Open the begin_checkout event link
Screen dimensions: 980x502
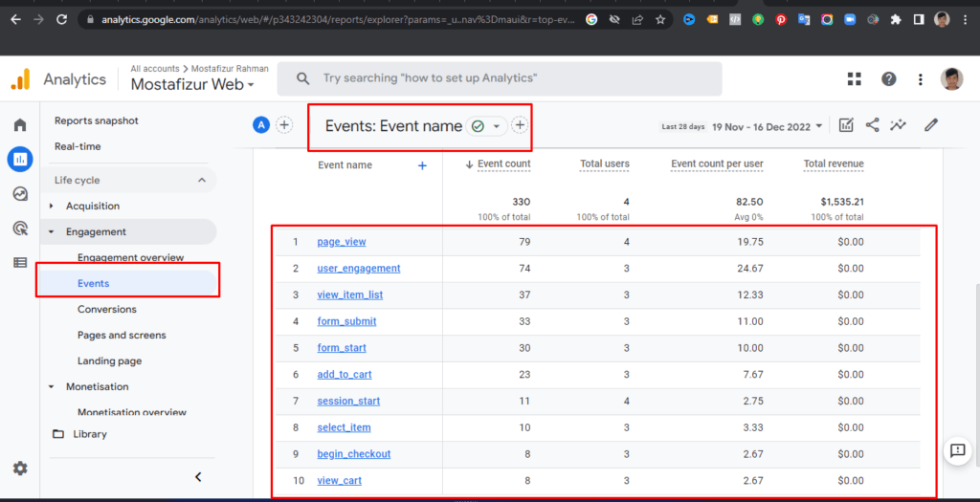(354, 454)
